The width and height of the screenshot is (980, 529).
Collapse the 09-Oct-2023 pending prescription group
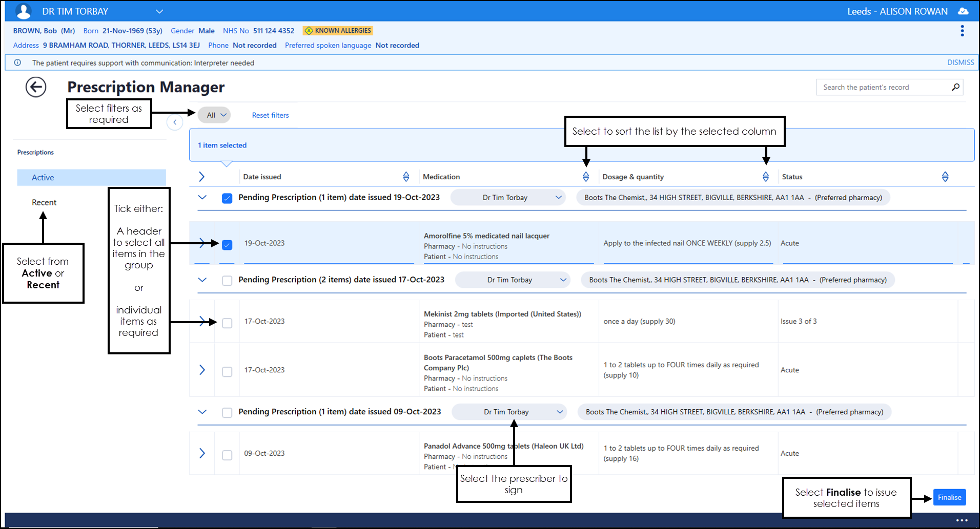click(x=202, y=412)
